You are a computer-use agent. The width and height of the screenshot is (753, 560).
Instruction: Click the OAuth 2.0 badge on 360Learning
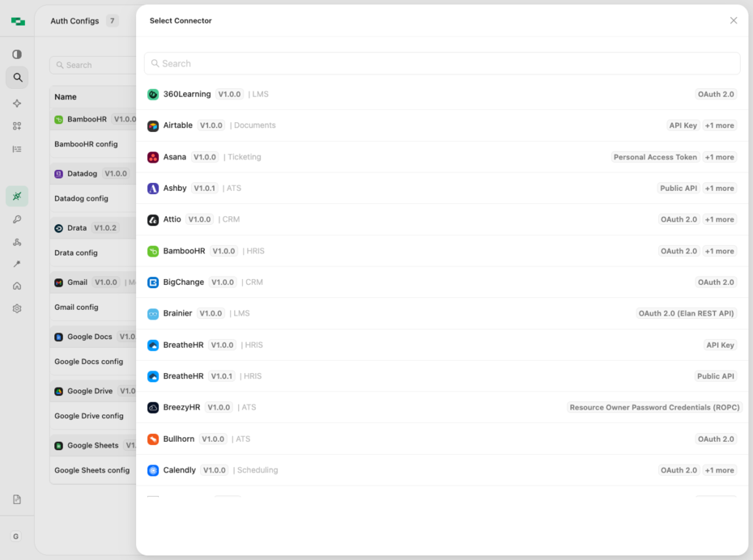coord(716,94)
